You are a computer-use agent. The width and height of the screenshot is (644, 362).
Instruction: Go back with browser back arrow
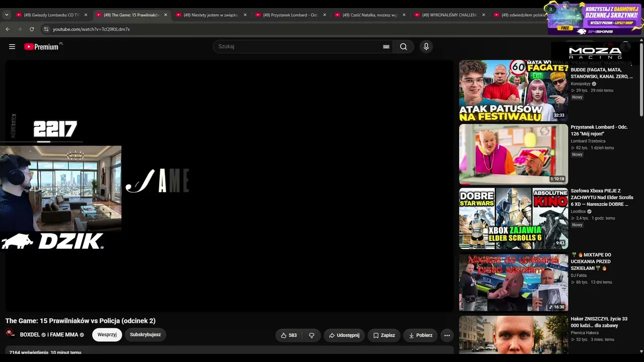[8, 29]
